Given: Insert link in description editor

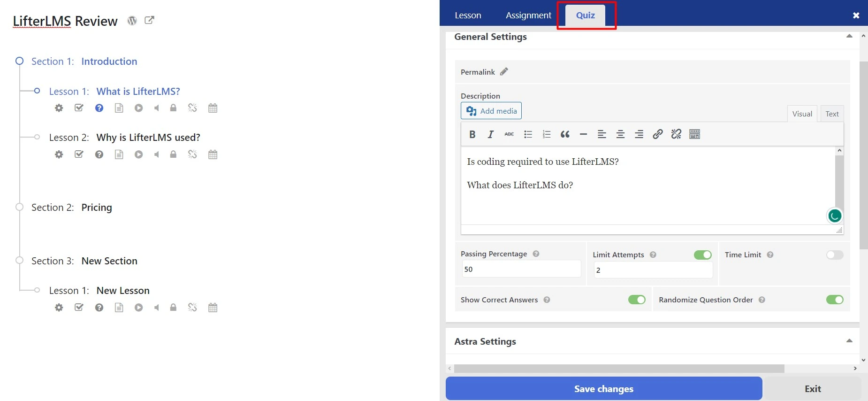Looking at the screenshot, I should click(x=657, y=134).
